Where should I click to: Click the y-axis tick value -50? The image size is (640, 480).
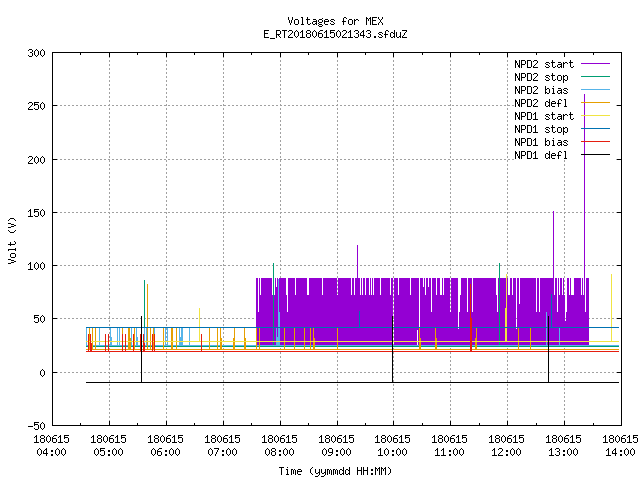(36, 426)
